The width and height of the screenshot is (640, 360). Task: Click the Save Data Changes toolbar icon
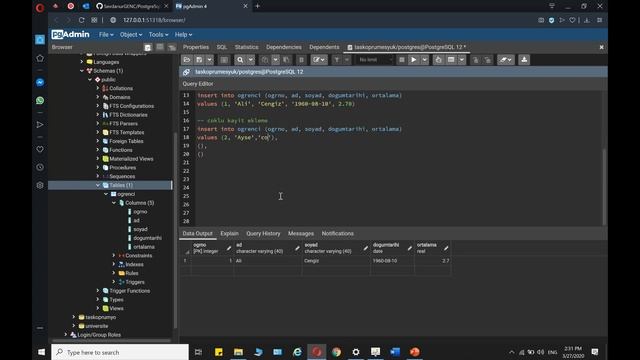point(224,60)
